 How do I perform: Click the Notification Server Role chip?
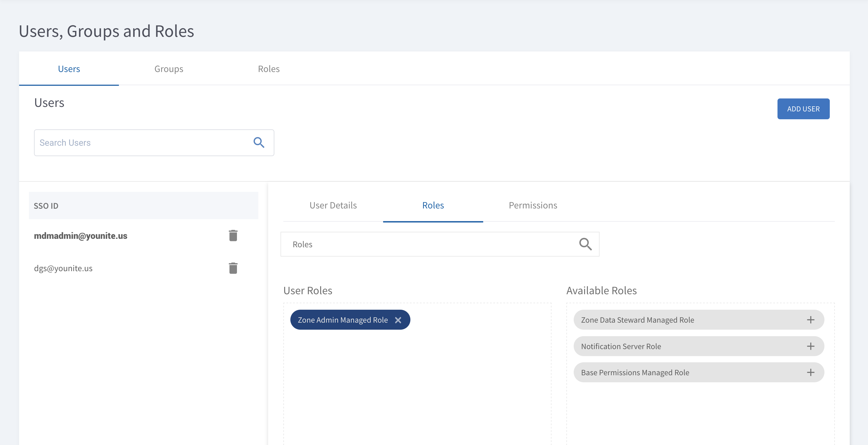coord(699,346)
